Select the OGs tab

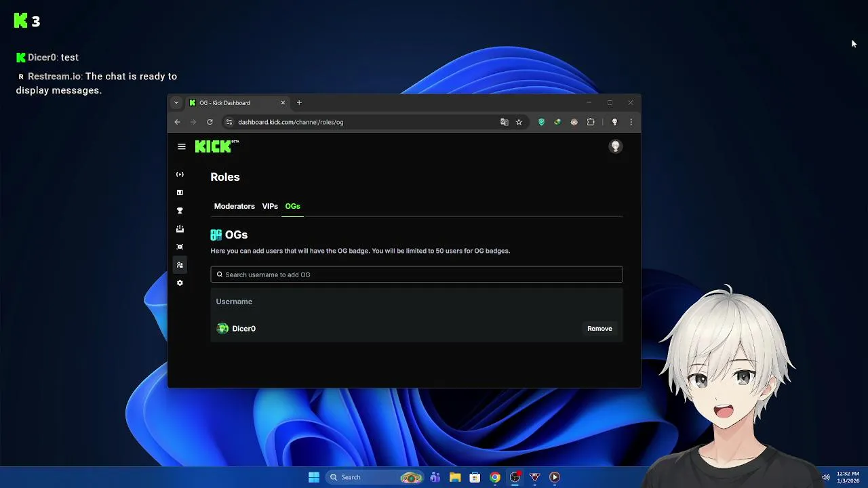point(292,206)
